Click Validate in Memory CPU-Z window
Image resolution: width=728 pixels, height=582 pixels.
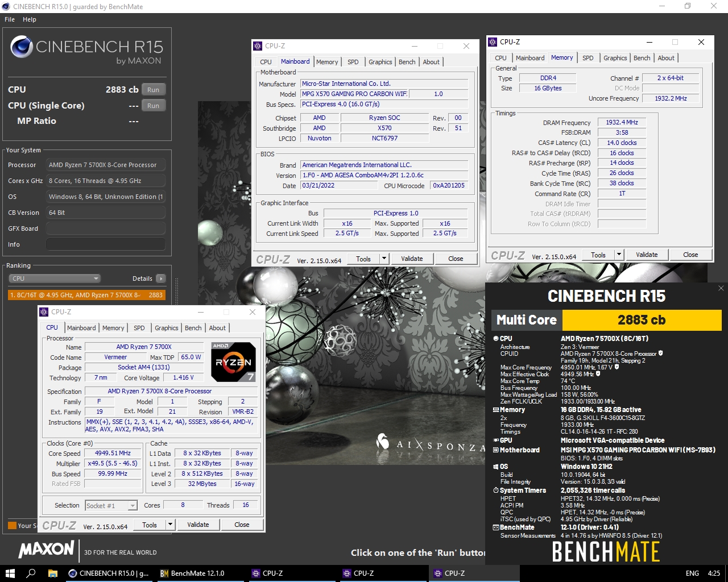tap(647, 255)
